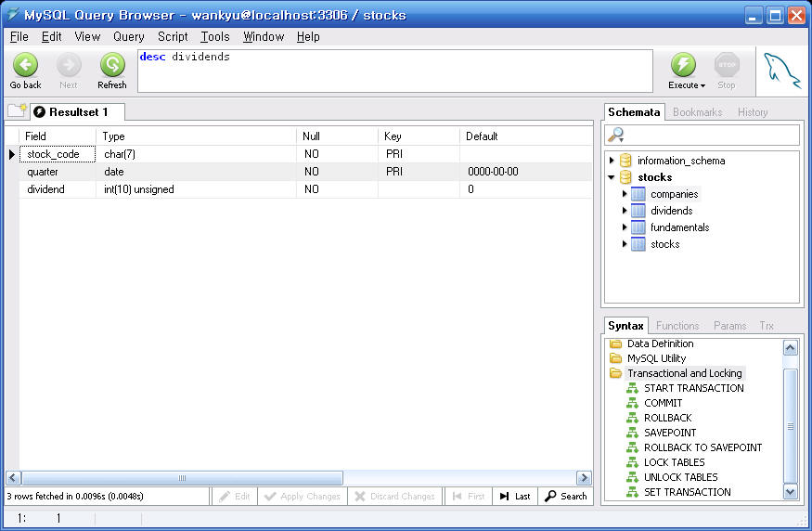
Task: Click the SAVEPOINT syntax icon
Action: pos(632,433)
